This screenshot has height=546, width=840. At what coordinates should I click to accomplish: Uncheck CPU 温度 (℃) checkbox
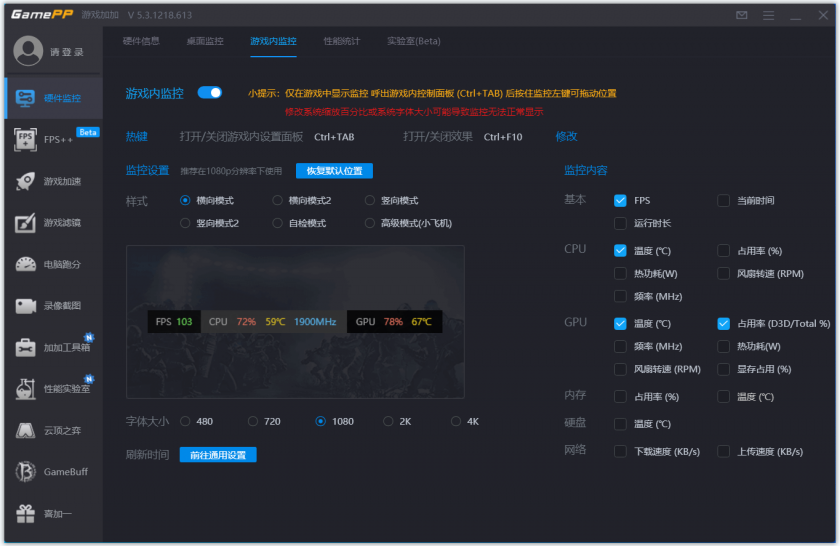[x=620, y=251]
